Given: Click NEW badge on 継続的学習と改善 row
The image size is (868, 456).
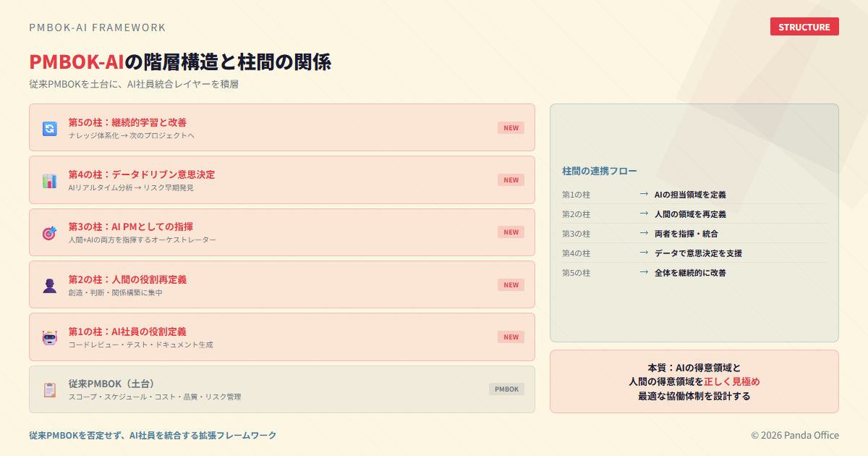Looking at the screenshot, I should point(511,128).
